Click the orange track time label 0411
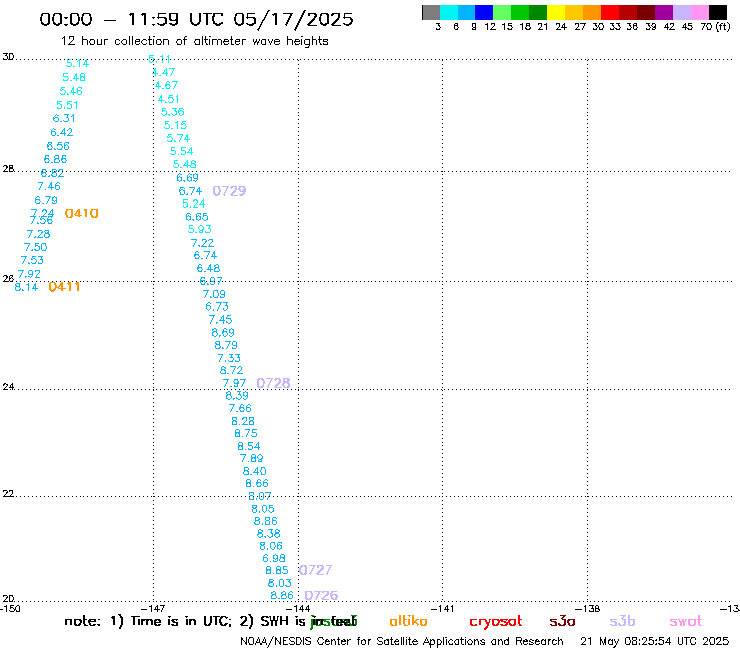The image size is (740, 650). [64, 287]
